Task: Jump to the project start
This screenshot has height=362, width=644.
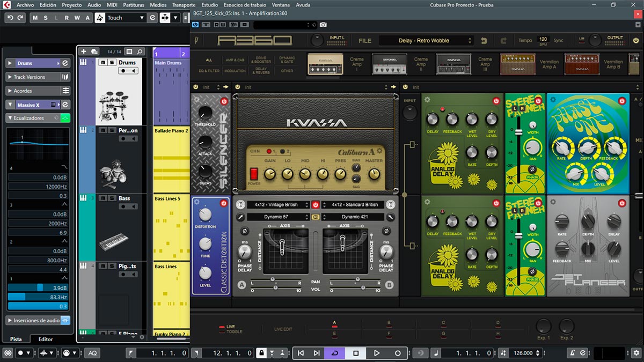Action: (x=301, y=353)
